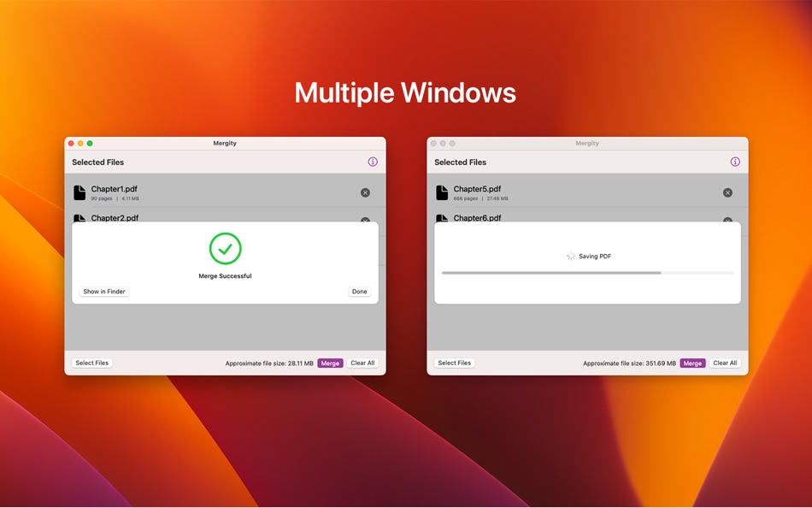The image size is (812, 508).
Task: Click Select Files in left window
Action: [x=92, y=363]
